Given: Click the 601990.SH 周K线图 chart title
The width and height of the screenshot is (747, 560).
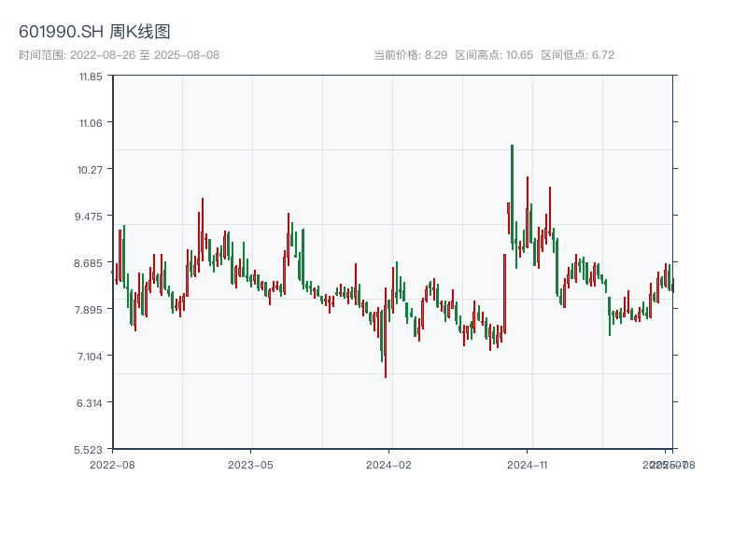Looking at the screenshot, I should tap(94, 32).
